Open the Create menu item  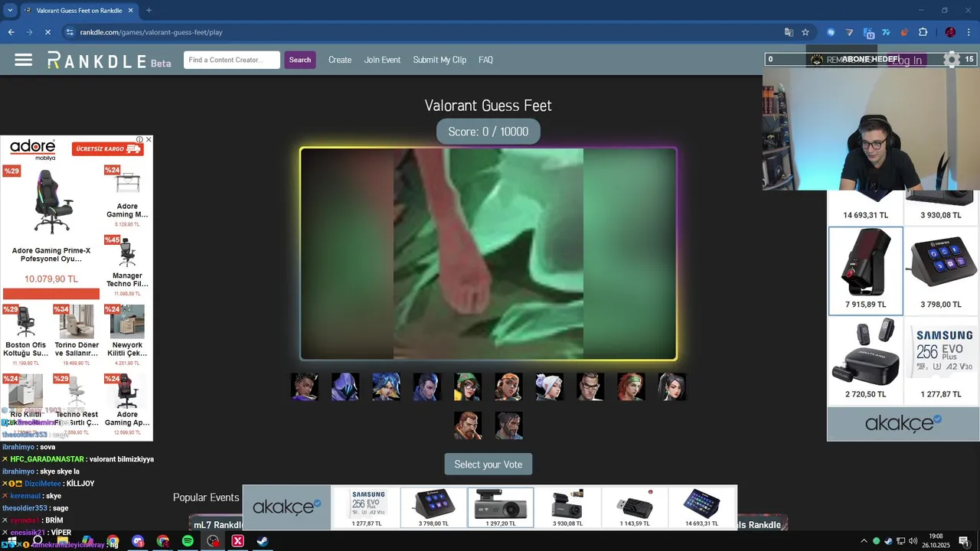coord(340,60)
